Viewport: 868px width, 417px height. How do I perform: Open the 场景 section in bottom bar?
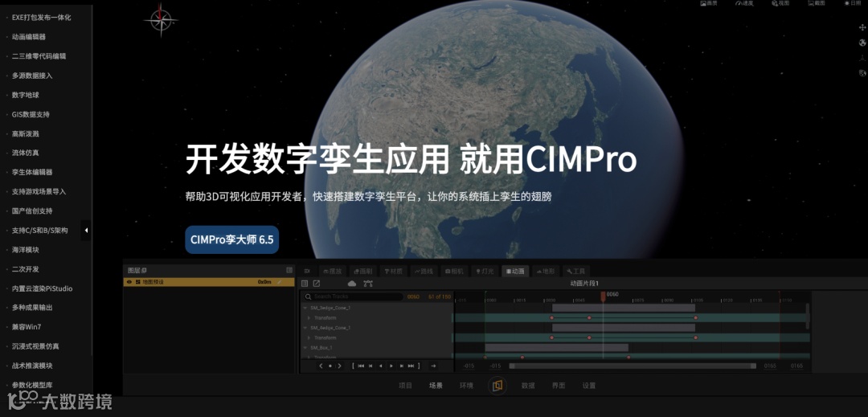[436, 386]
